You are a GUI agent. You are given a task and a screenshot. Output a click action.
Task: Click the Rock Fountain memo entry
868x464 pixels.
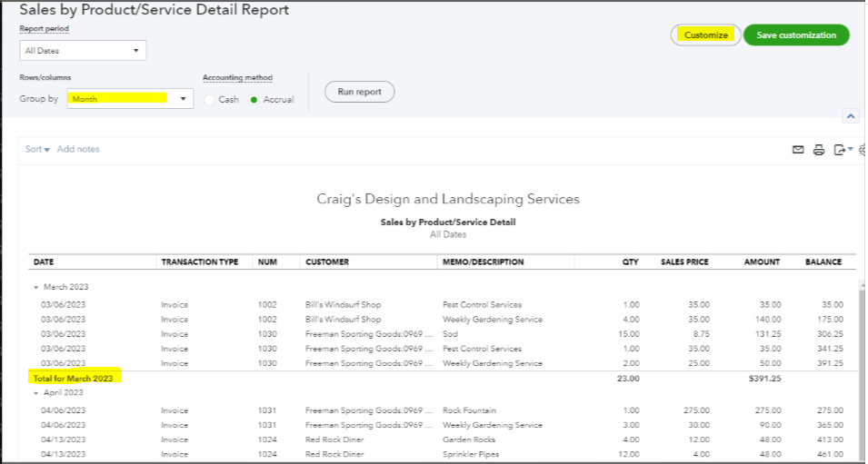click(469, 410)
